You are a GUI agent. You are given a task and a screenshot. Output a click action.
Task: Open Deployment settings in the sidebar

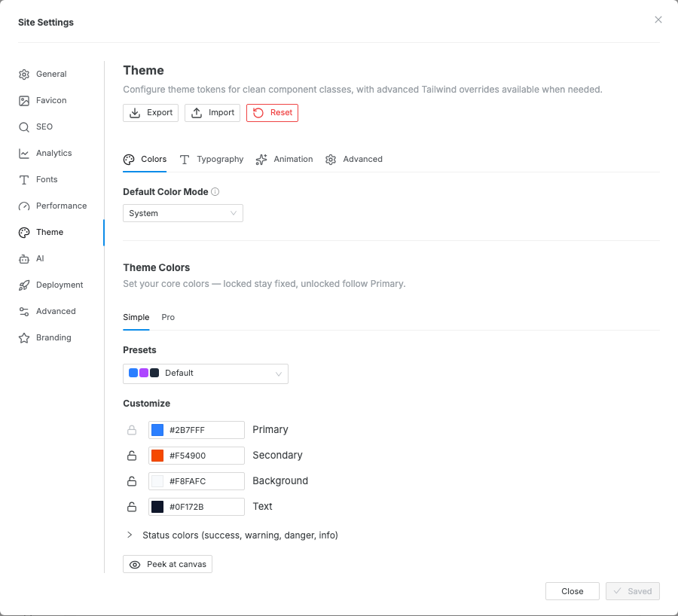pos(51,285)
